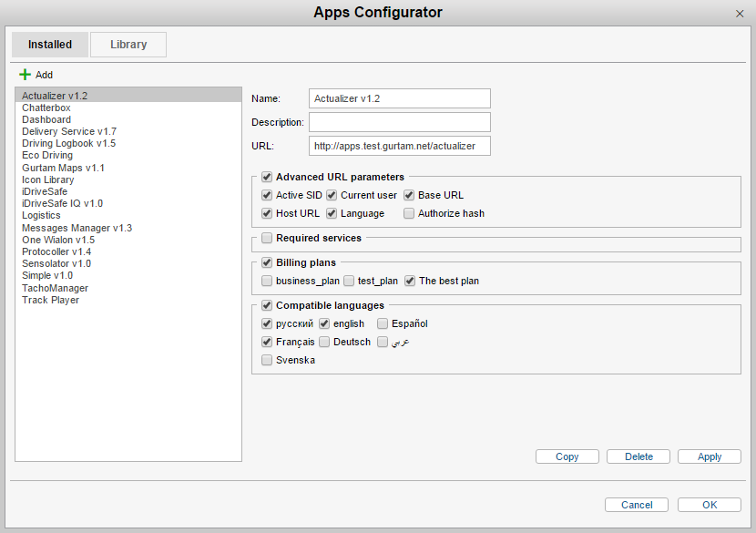The width and height of the screenshot is (756, 533).
Task: Switch to the Library tab
Action: coord(128,45)
